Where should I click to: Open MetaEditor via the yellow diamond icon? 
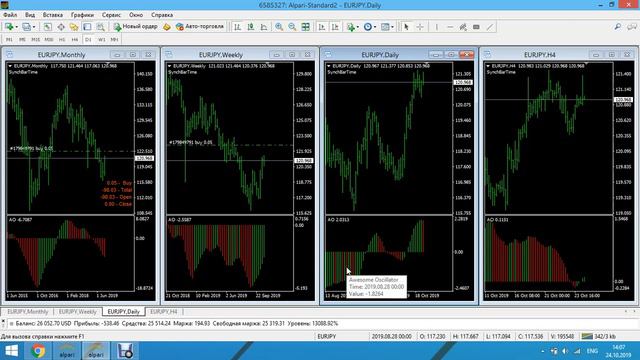[x=167, y=27]
